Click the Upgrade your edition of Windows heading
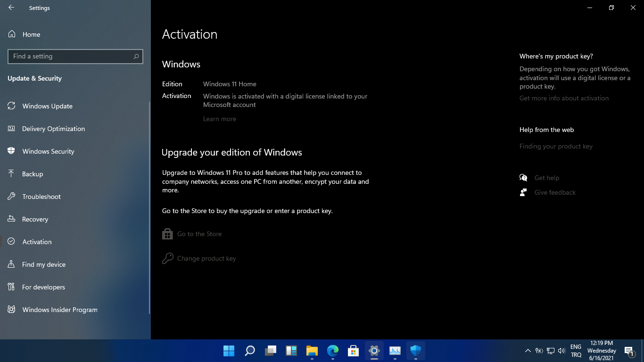 click(231, 152)
